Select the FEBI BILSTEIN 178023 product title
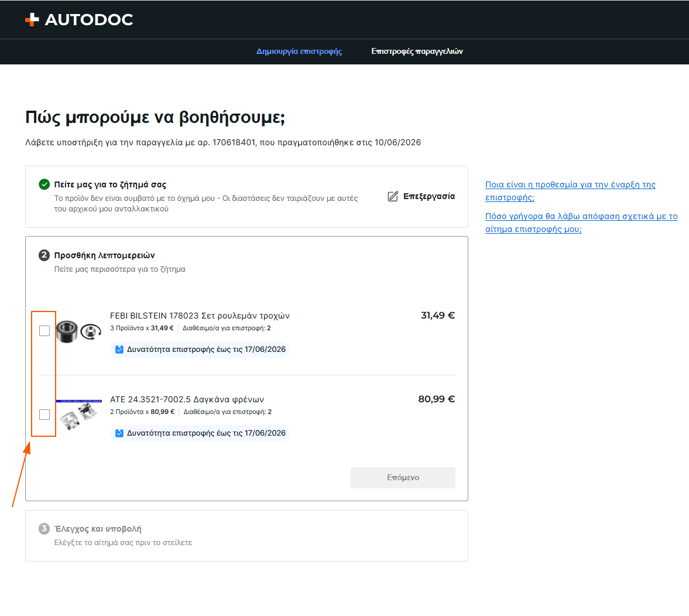This screenshot has height=616, width=689. pyautogui.click(x=200, y=316)
